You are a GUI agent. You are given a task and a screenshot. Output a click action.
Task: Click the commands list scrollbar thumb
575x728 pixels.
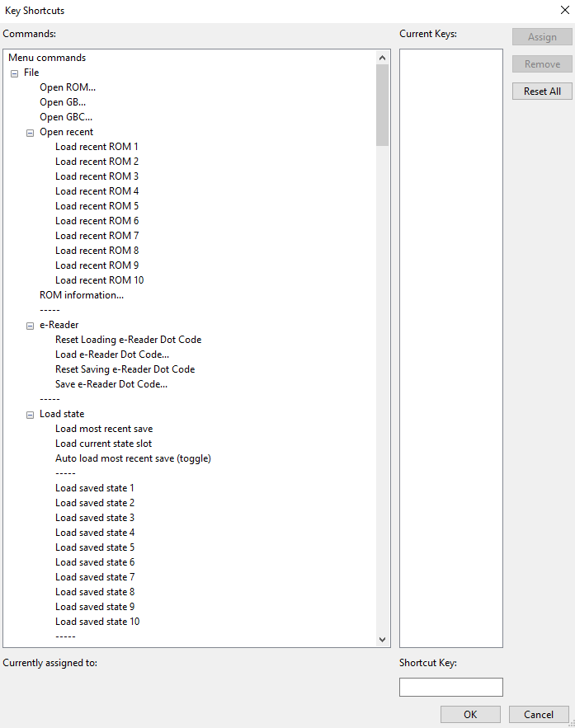(x=382, y=106)
